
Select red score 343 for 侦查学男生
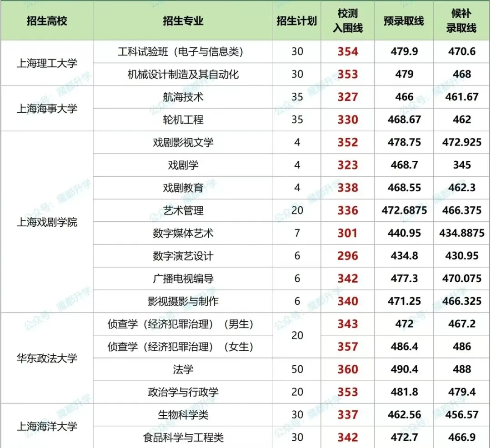pos(348,324)
